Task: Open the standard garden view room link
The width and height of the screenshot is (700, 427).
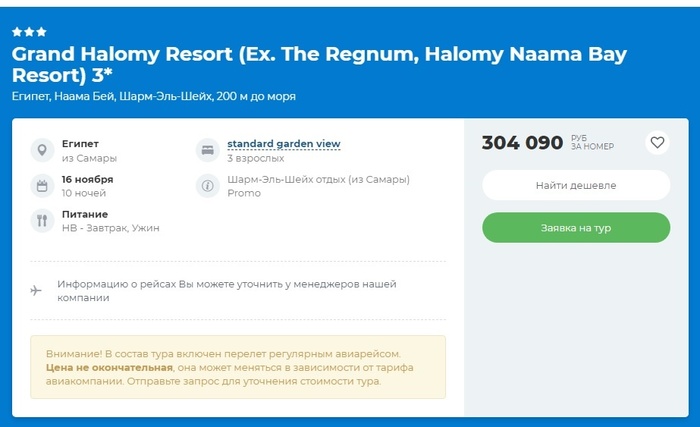Action: pos(284,144)
